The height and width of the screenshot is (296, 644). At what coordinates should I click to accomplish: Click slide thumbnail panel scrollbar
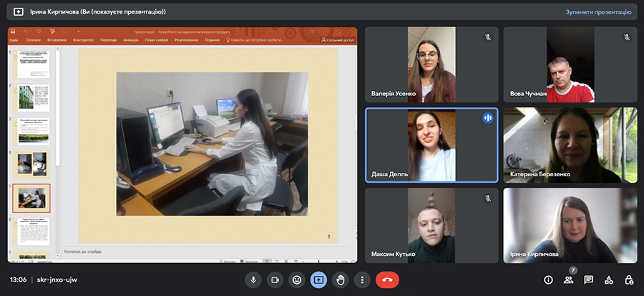coord(58,108)
